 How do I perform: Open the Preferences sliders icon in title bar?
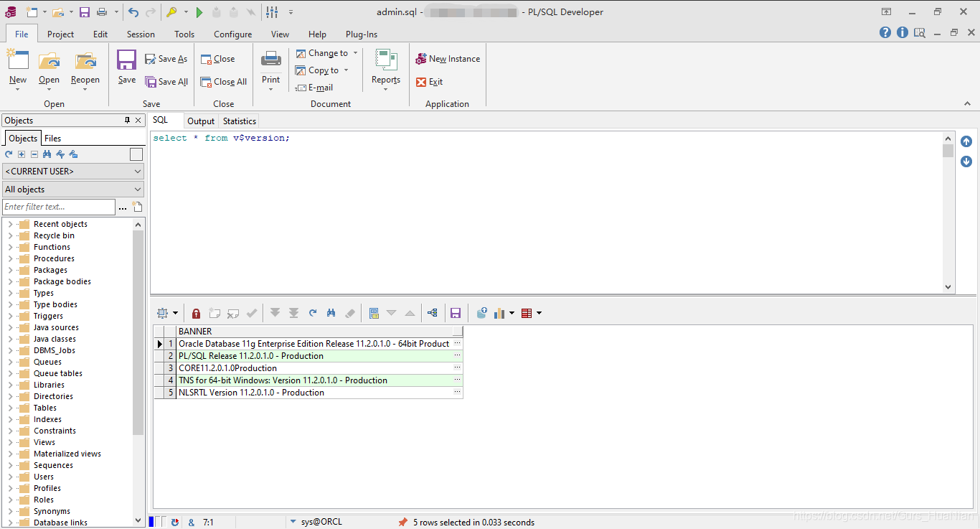(x=272, y=12)
